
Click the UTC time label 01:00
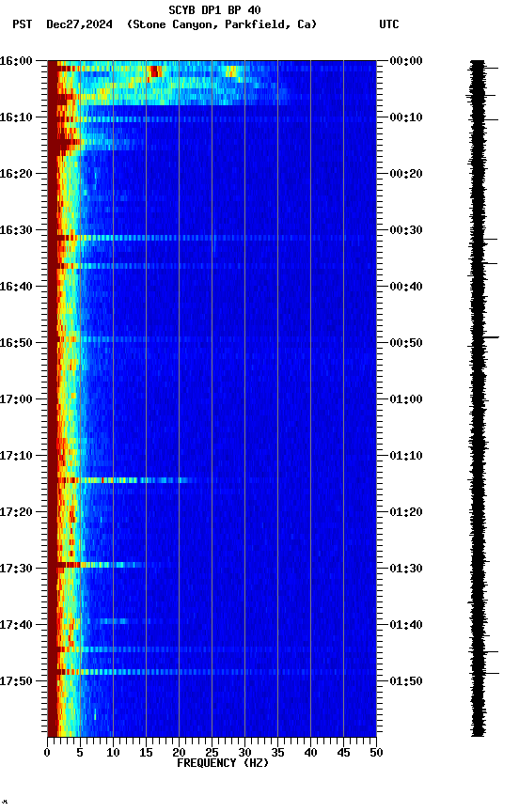406,399
